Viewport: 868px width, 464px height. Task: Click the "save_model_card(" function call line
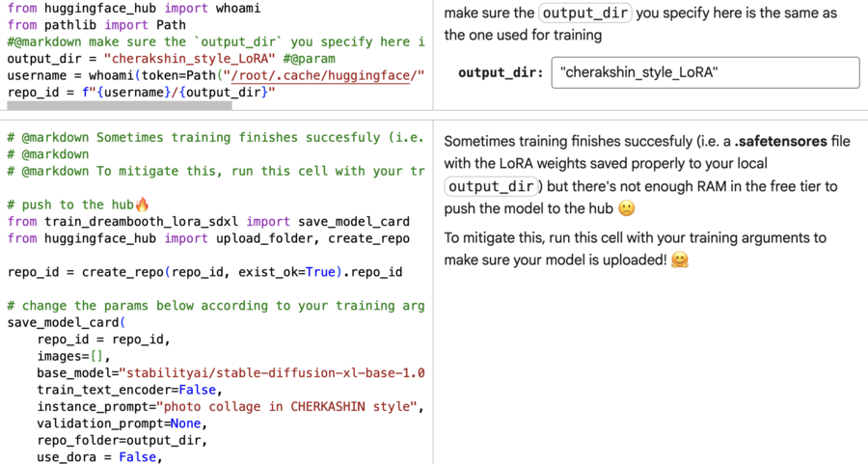pos(66,322)
